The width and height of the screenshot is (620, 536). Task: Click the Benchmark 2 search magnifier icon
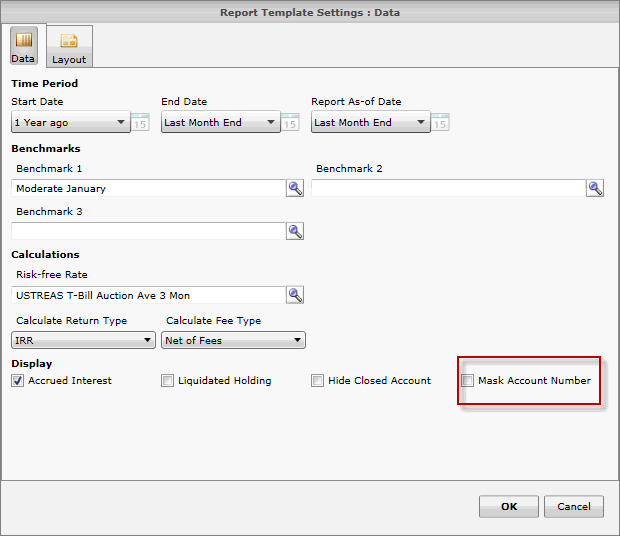click(x=595, y=188)
